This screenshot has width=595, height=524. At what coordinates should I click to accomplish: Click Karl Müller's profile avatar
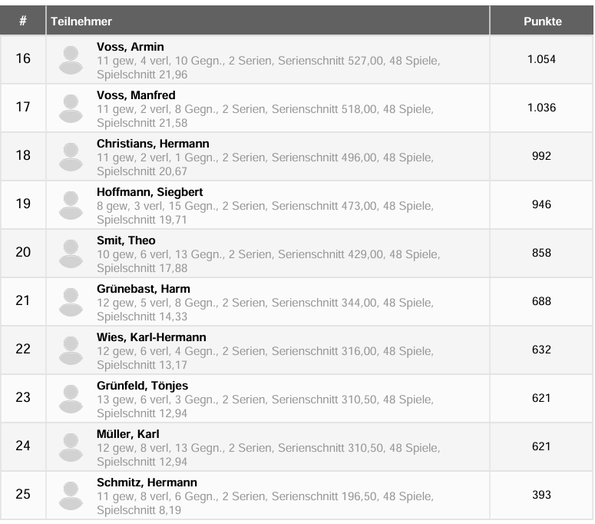click(x=71, y=447)
